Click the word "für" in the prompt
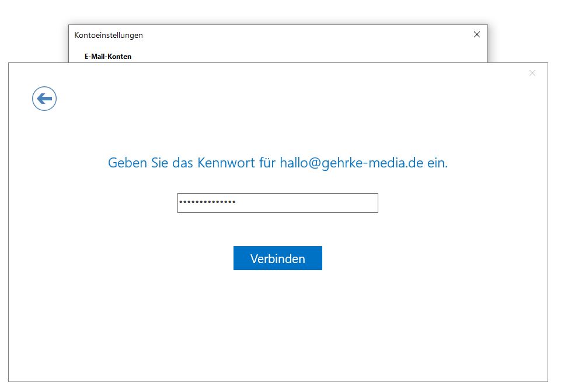The image size is (561, 392). [267, 163]
